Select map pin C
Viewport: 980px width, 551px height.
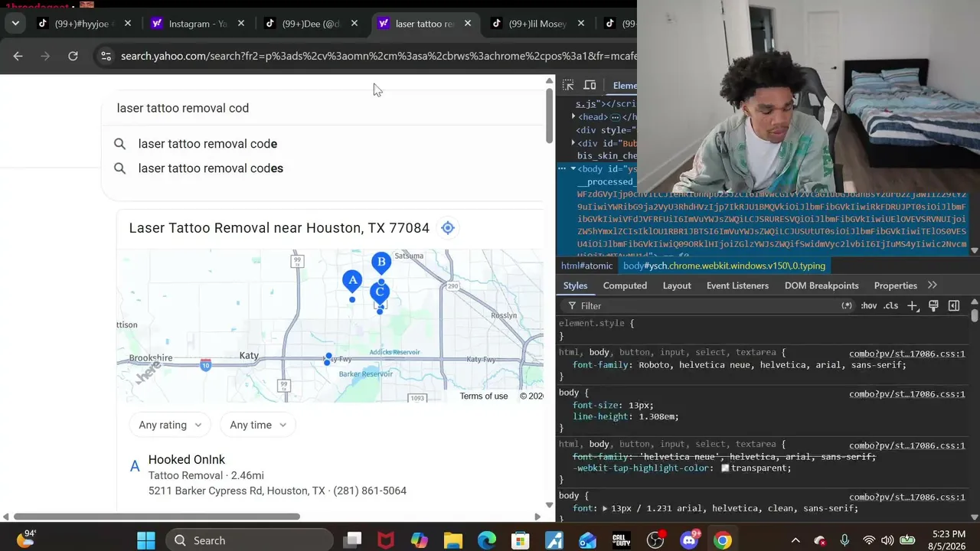[x=380, y=292]
